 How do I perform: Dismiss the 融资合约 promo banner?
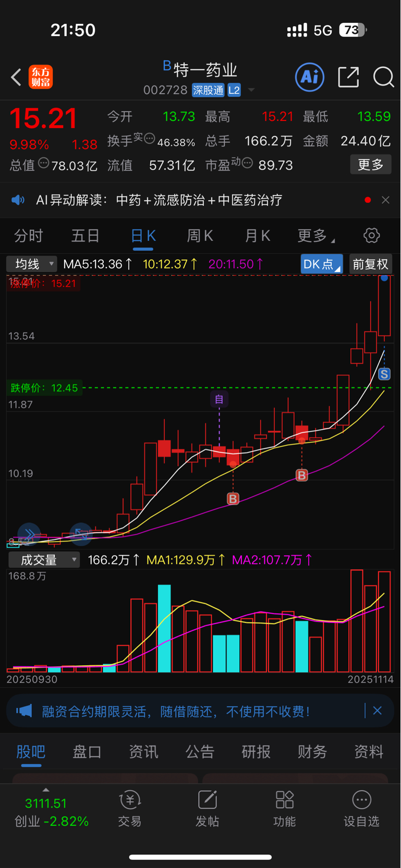(x=378, y=711)
